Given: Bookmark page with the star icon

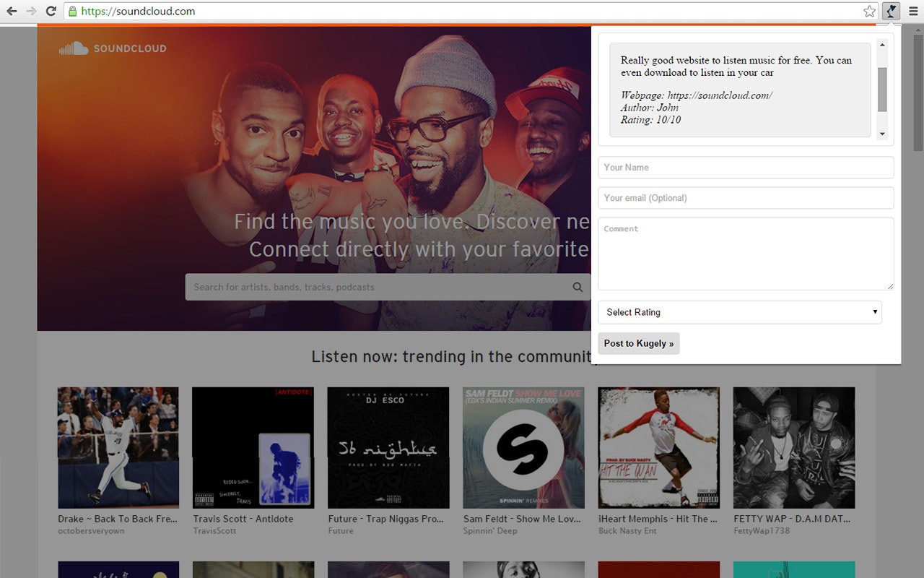Looking at the screenshot, I should [869, 11].
